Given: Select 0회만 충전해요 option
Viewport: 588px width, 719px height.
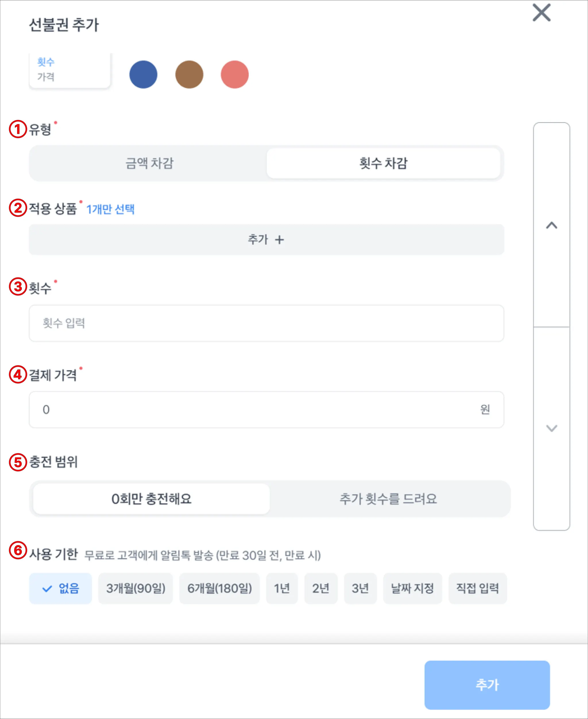Looking at the screenshot, I should click(x=151, y=499).
